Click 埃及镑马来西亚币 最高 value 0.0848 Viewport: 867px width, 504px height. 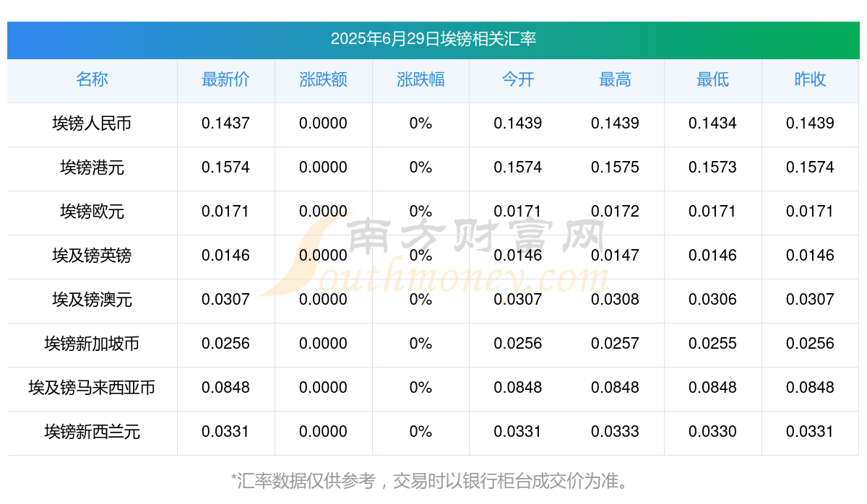pyautogui.click(x=615, y=388)
